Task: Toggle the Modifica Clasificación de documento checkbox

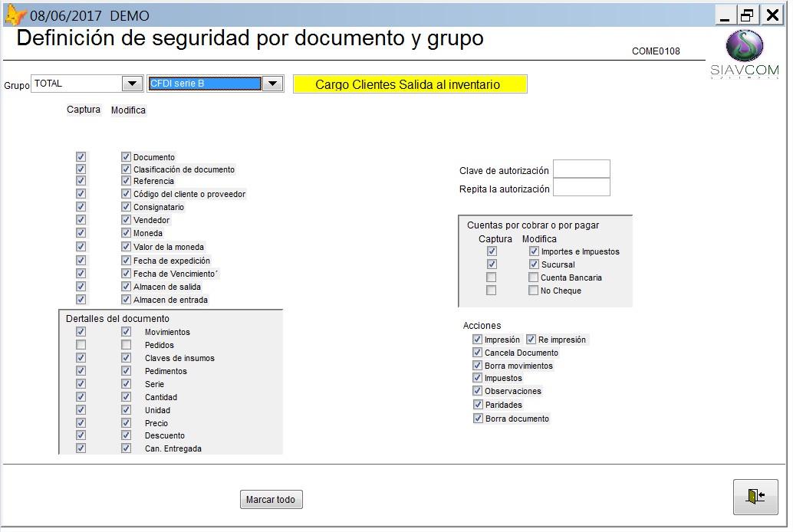Action: pyautogui.click(x=126, y=169)
